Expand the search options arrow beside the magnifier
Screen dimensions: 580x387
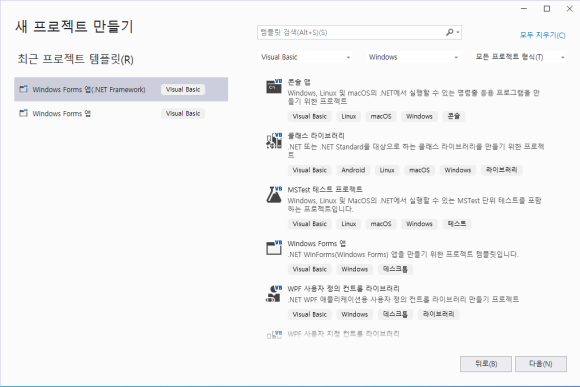coord(458,33)
